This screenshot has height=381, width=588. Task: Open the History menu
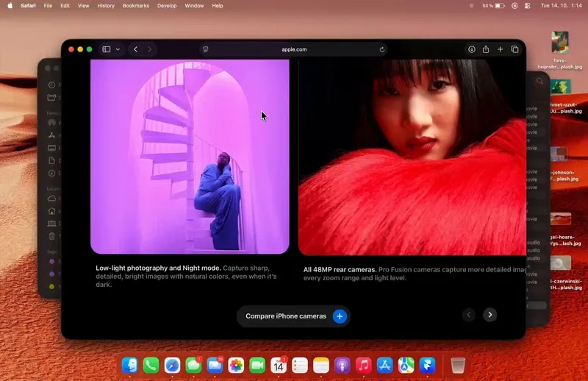[106, 6]
